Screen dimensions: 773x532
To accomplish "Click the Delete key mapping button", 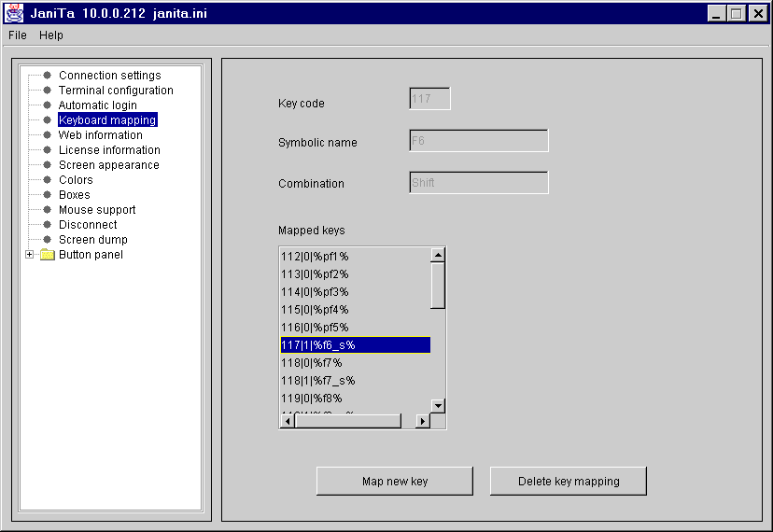I will coord(569,482).
